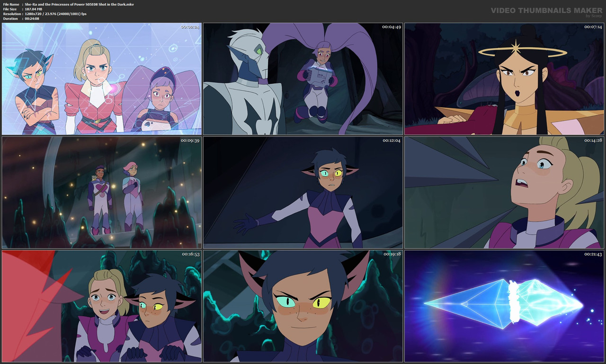Open the halo-crowned woman thumbnail at 00:07:14
The height and width of the screenshot is (364, 606).
(x=504, y=79)
